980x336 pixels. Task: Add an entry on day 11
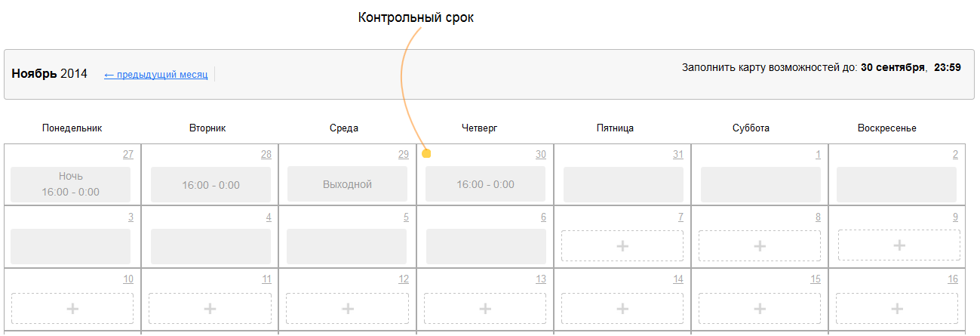[210, 308]
